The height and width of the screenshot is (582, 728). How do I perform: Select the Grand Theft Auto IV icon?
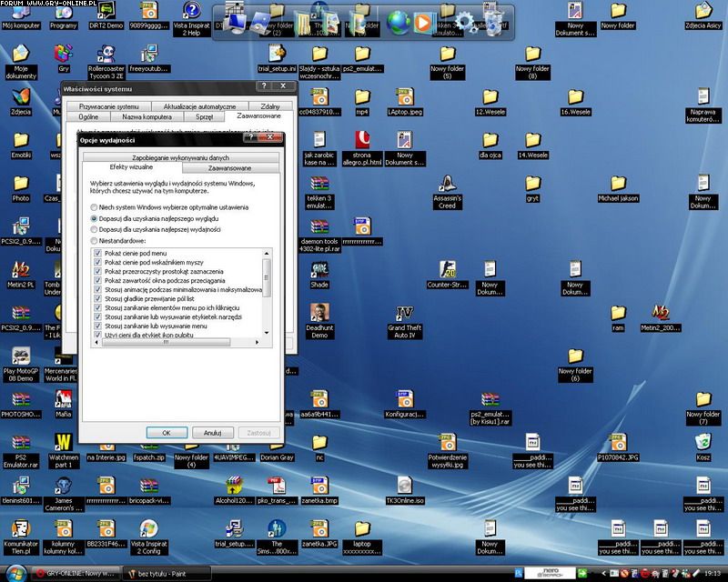[x=404, y=321]
